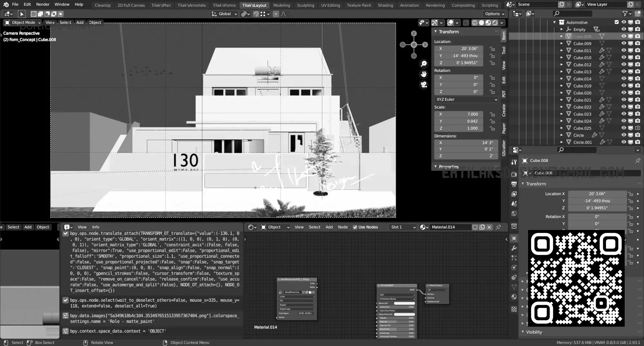The width and height of the screenshot is (644, 346).
Task: Open the Render properties tab icon
Action: coord(514,174)
